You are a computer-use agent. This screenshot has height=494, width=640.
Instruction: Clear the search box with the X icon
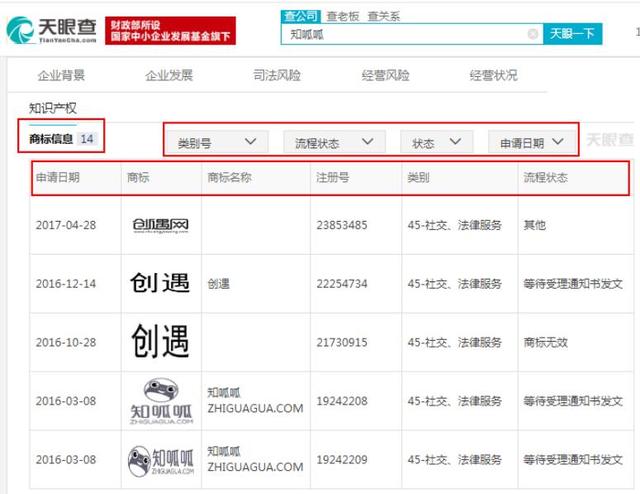(x=533, y=34)
